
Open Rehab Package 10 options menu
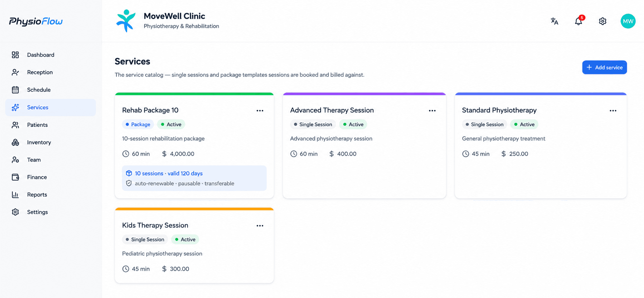click(260, 111)
